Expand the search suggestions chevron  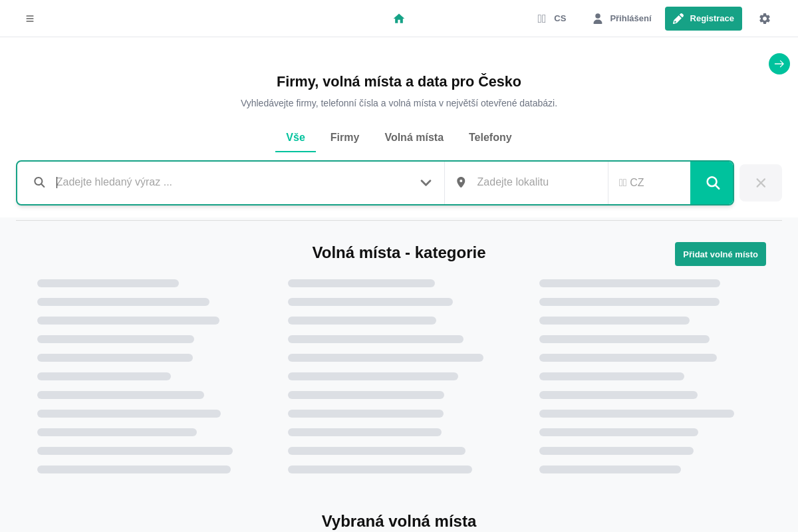click(426, 182)
